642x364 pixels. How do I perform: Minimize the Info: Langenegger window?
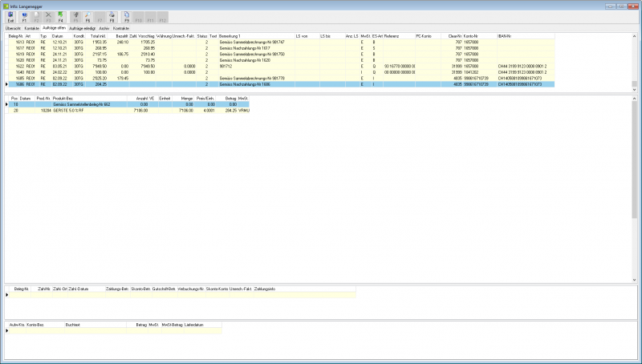coord(611,6)
